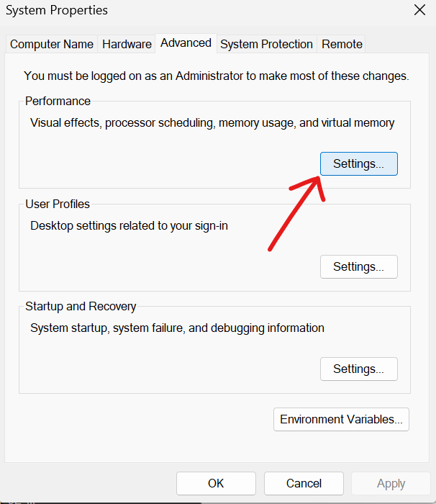Click the Administrator logon notice text
This screenshot has width=436, height=504.
[216, 76]
